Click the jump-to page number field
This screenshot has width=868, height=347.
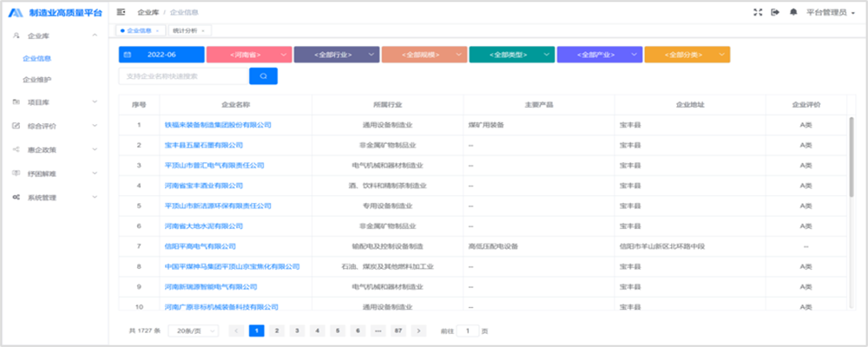point(469,331)
